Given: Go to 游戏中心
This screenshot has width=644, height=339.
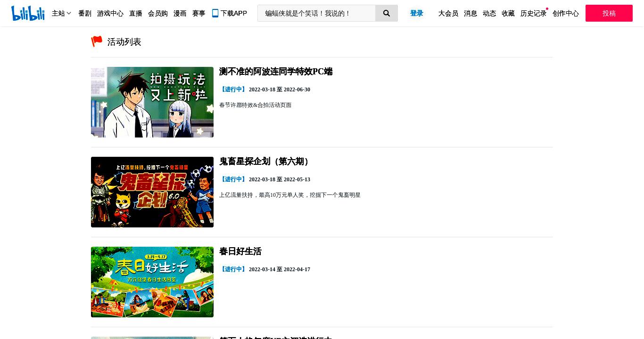Looking at the screenshot, I should click(110, 13).
